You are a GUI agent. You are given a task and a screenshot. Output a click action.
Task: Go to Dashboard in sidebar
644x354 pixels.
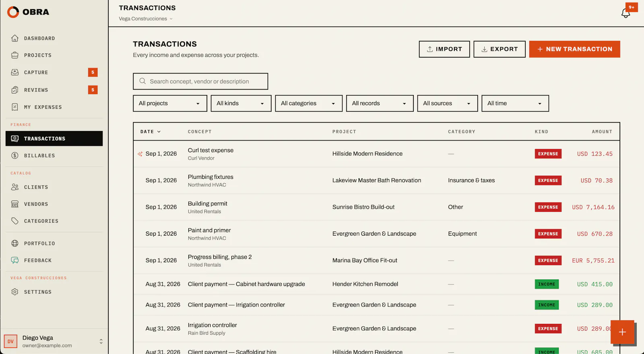[54, 38]
